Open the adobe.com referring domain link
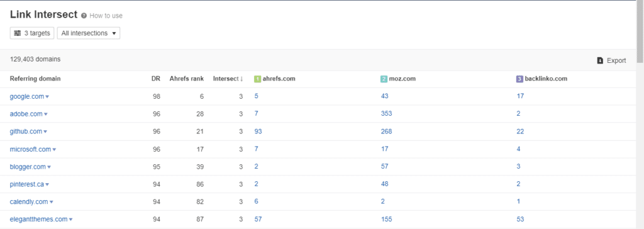Image resolution: width=644 pixels, height=229 pixels. [26, 114]
